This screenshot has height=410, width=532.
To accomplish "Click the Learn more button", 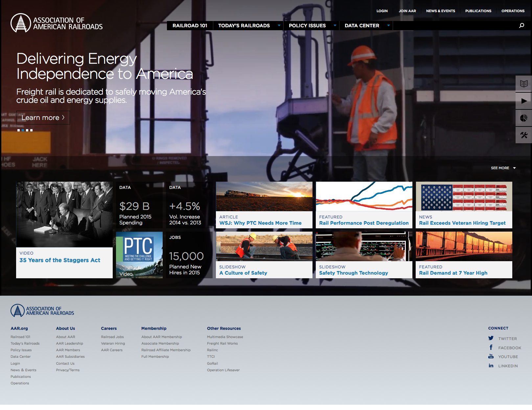I will point(43,118).
